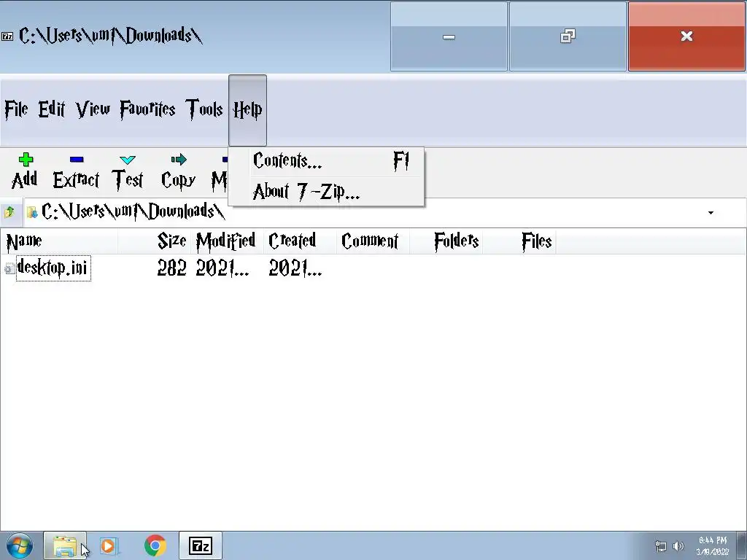
Task: Sort the list by Size column
Action: pos(155,241)
